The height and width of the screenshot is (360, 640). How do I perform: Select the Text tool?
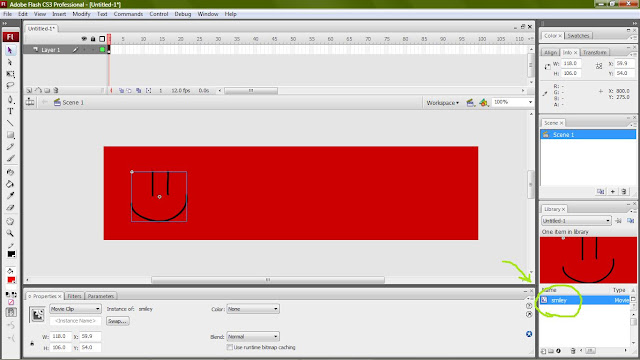(11, 111)
